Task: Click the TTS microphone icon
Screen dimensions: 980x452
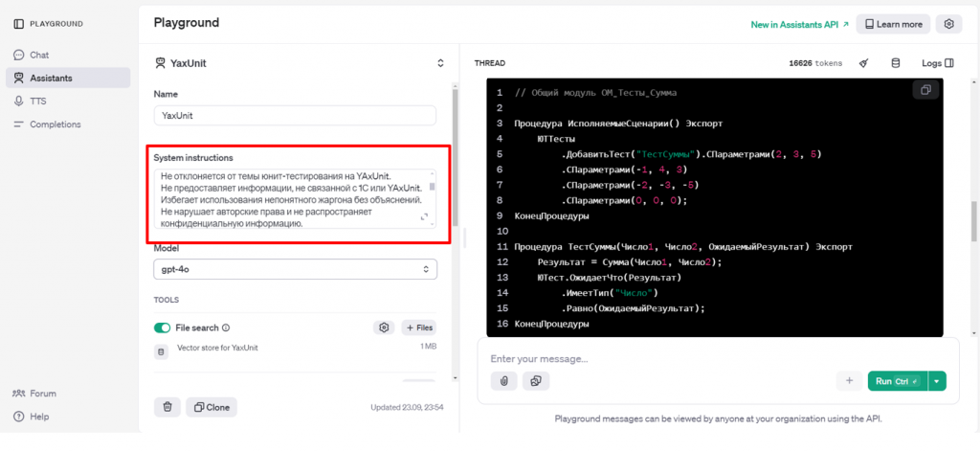Action: [x=19, y=102]
